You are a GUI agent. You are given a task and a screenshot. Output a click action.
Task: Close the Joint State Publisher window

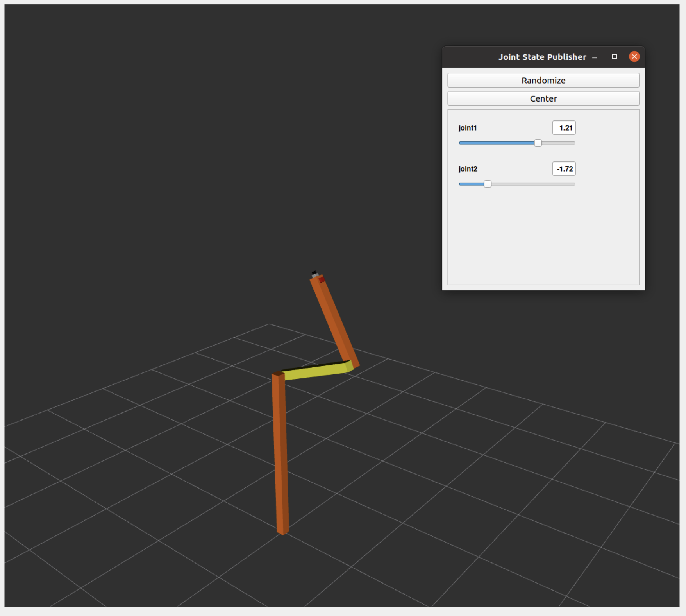click(634, 57)
